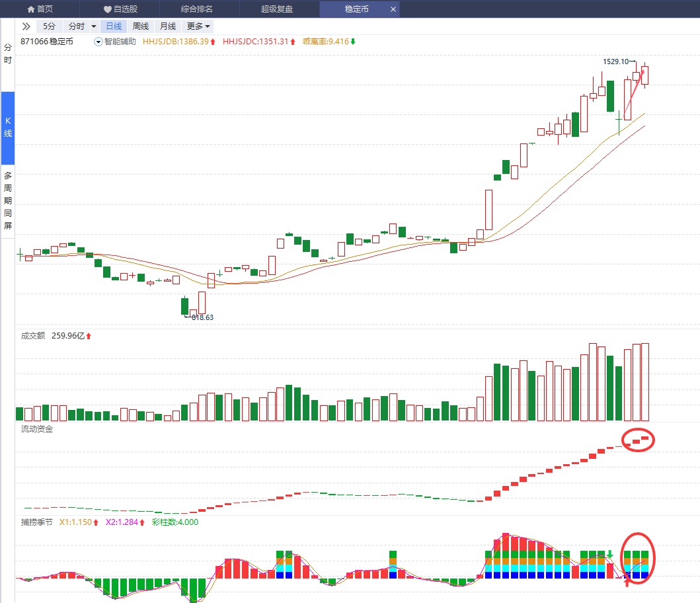Open the 更多 periods dropdown
This screenshot has height=603, width=700.
click(x=198, y=26)
